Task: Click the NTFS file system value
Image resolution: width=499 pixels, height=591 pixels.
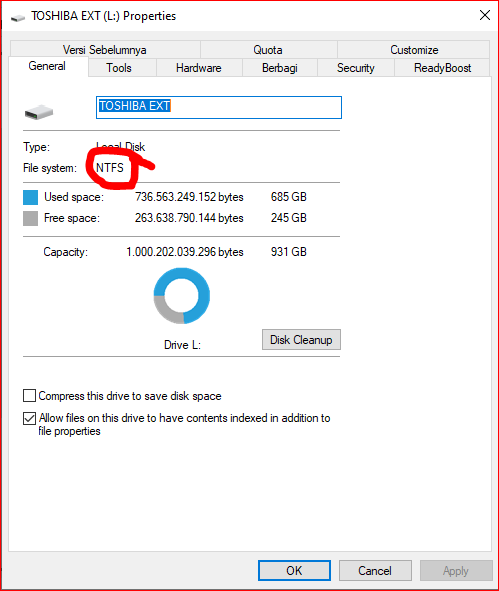Action: click(110, 168)
